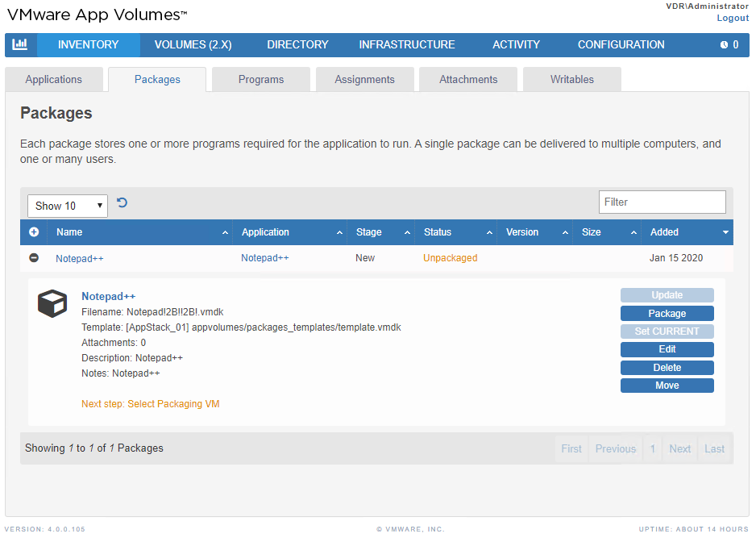Click the Uptime About 14 Hours text
Image resolution: width=756 pixels, height=542 pixels.
[694, 529]
